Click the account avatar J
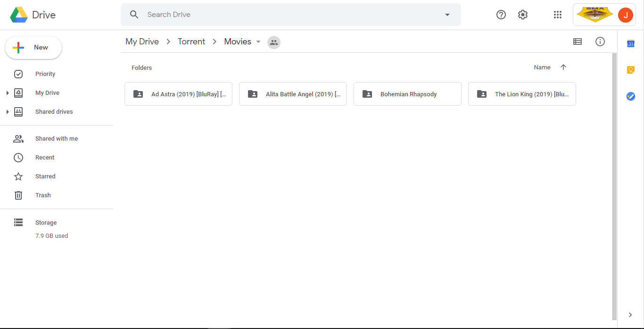Viewport: 644px width, 329px height. 626,15
